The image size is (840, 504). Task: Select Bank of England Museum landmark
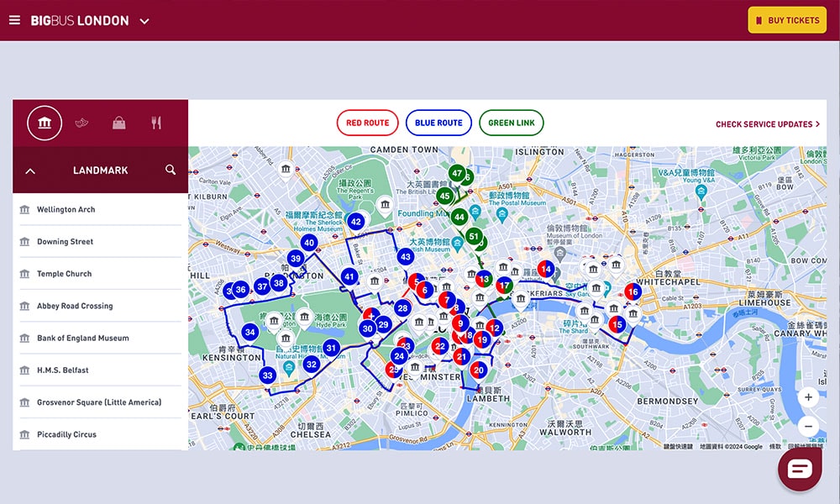(100, 338)
